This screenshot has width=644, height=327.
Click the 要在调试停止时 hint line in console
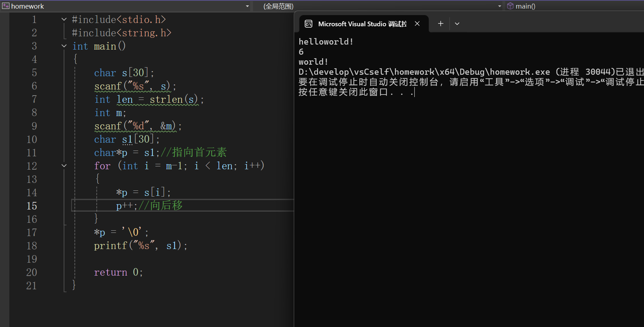[x=471, y=82]
